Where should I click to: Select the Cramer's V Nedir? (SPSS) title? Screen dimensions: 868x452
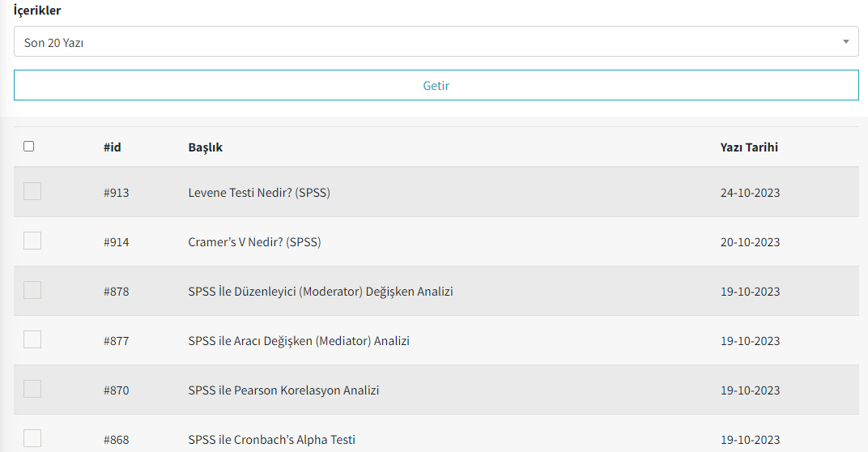click(254, 242)
